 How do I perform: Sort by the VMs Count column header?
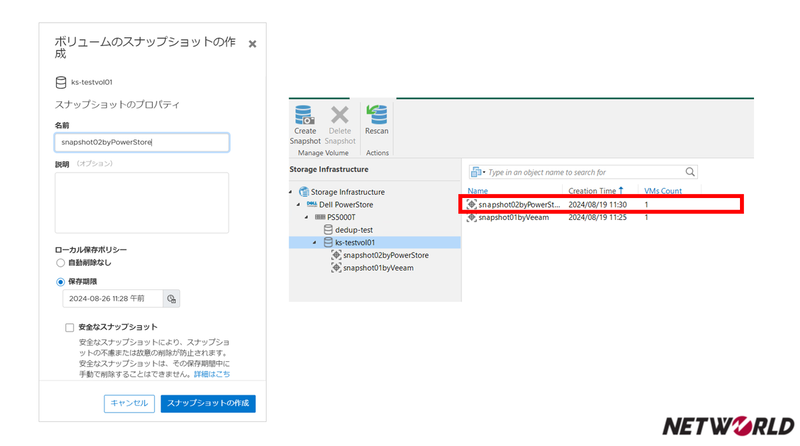(663, 191)
